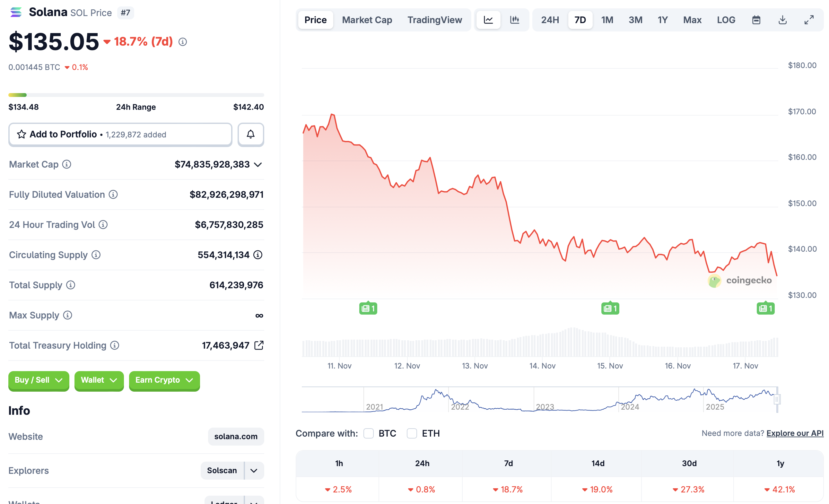Viewport: 829px width, 504px height.
Task: Click the range handle on the historical chart navigator
Action: [777, 399]
